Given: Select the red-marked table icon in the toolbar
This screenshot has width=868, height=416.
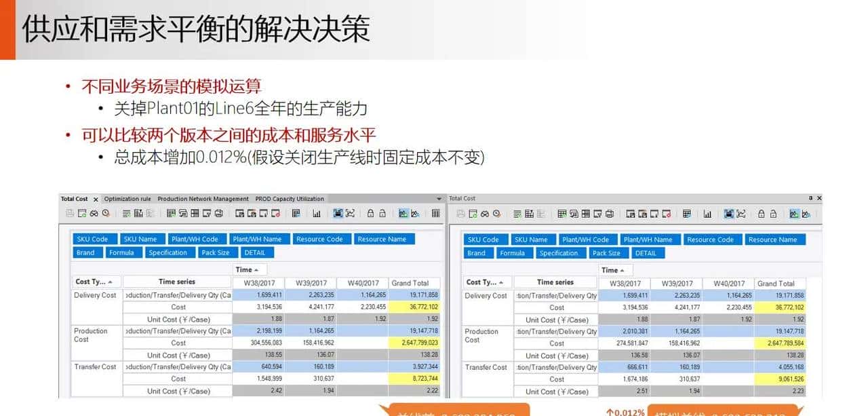Looking at the screenshot, I should click(x=275, y=213).
